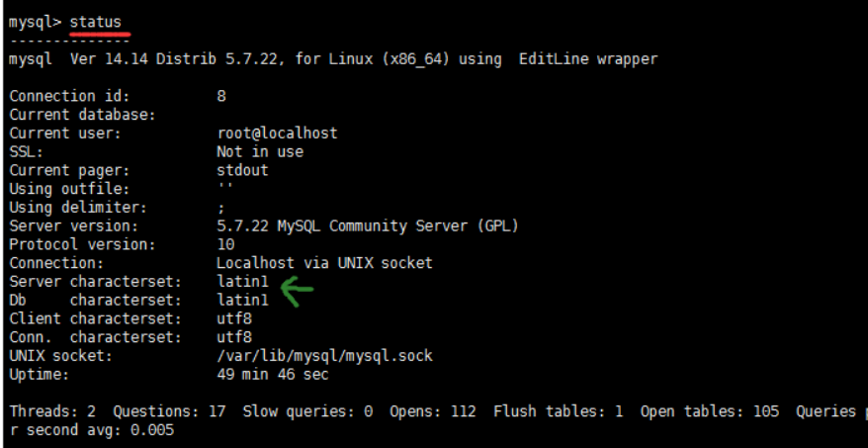Click the Server characterset latin1 value
Screen dimensions: 868x448
[x=242, y=282]
